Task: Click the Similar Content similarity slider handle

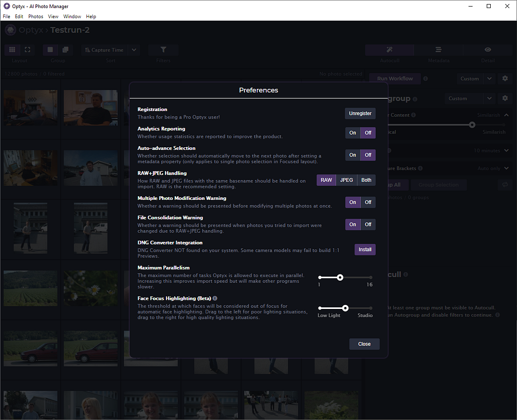Action: [472, 125]
